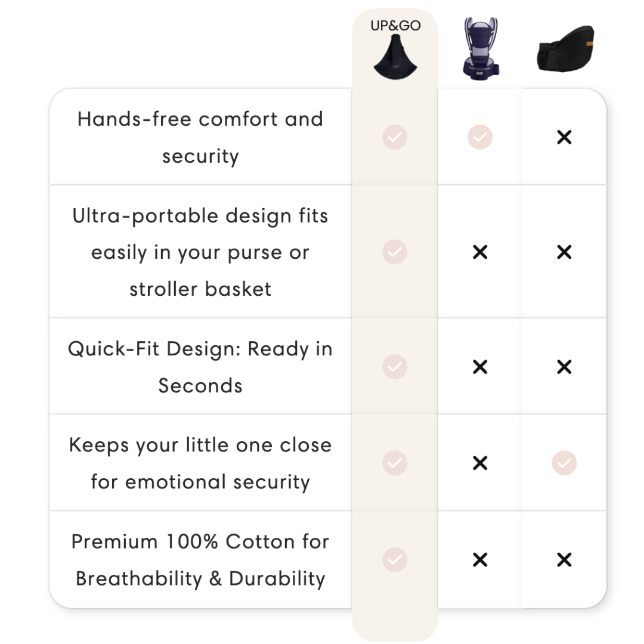This screenshot has width=644, height=644.
Task: Click hip seat checkmark for emotional security
Action: (564, 463)
